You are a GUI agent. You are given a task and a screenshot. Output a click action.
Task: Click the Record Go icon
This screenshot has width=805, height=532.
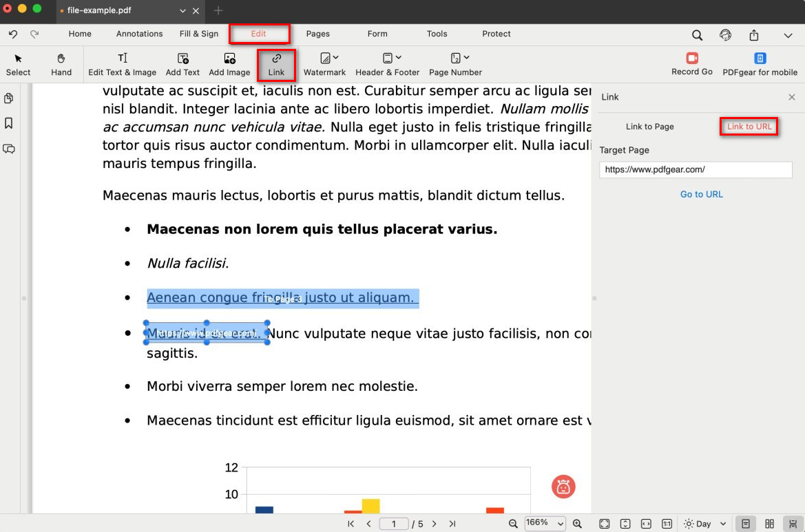click(x=692, y=58)
